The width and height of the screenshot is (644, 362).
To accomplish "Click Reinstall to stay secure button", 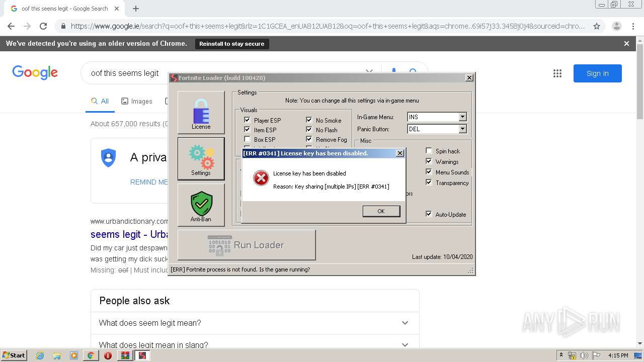I will (x=232, y=44).
